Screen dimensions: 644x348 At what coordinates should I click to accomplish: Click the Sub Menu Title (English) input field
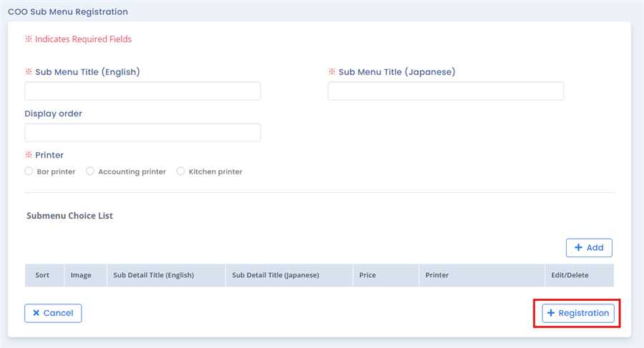click(x=142, y=91)
